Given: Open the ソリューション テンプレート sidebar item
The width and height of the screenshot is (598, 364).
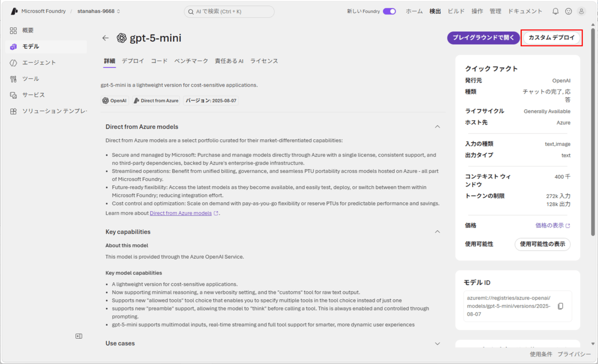Looking at the screenshot, I should point(46,111).
